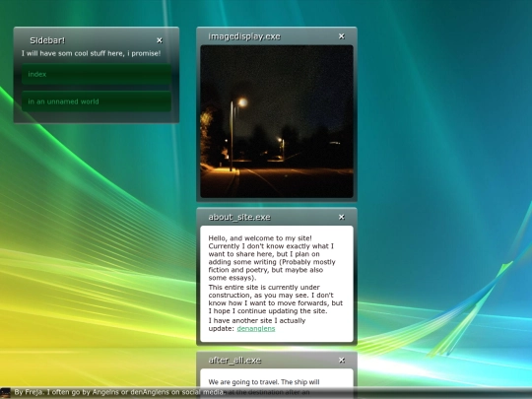Click the 'I have another site' sentence
The width and height of the screenshot is (532, 399).
coord(257,324)
